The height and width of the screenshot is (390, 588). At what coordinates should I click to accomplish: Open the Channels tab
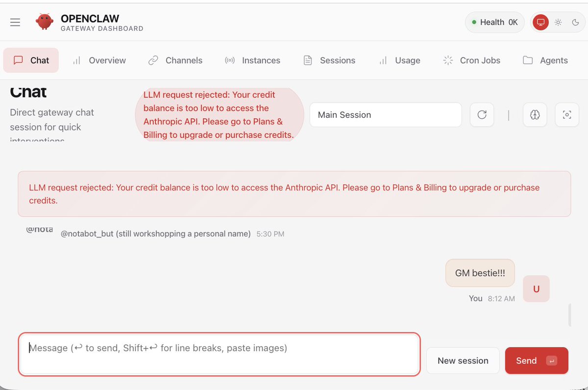click(175, 60)
